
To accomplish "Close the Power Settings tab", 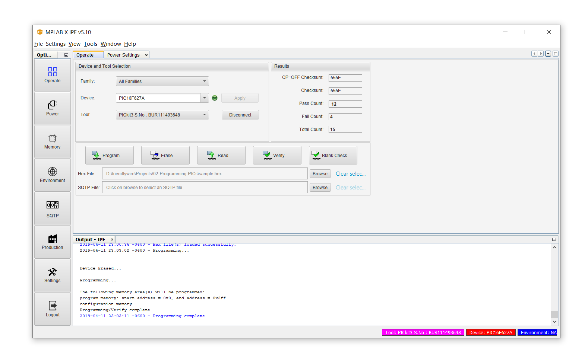I will click(146, 55).
